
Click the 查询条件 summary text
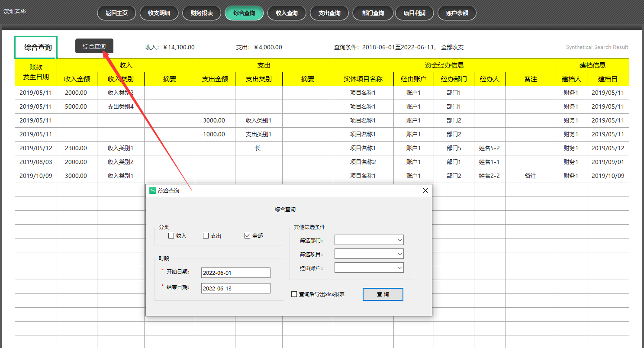pyautogui.click(x=399, y=47)
